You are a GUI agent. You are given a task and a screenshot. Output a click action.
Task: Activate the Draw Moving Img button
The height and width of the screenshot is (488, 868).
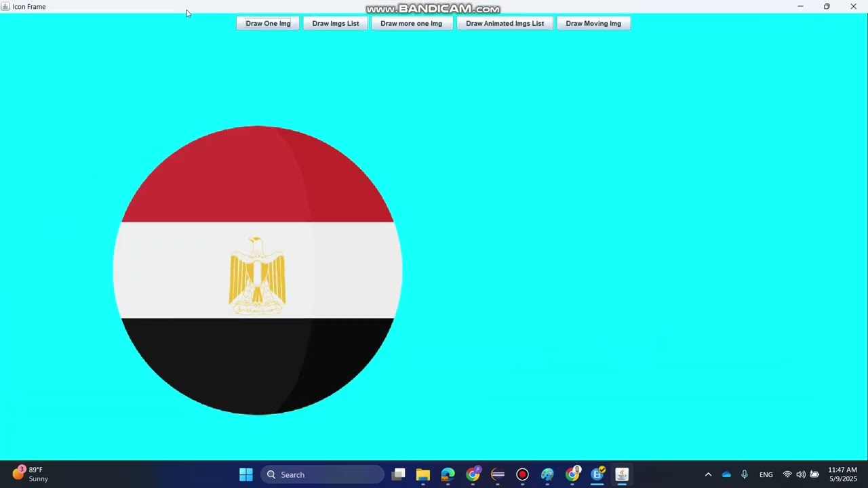[593, 23]
